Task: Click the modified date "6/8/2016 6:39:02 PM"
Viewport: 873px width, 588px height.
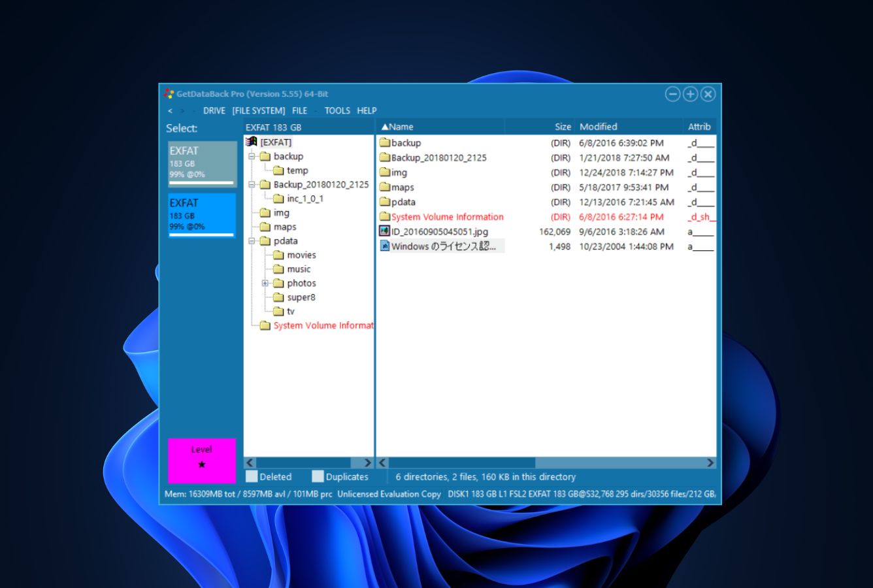Action: [621, 142]
